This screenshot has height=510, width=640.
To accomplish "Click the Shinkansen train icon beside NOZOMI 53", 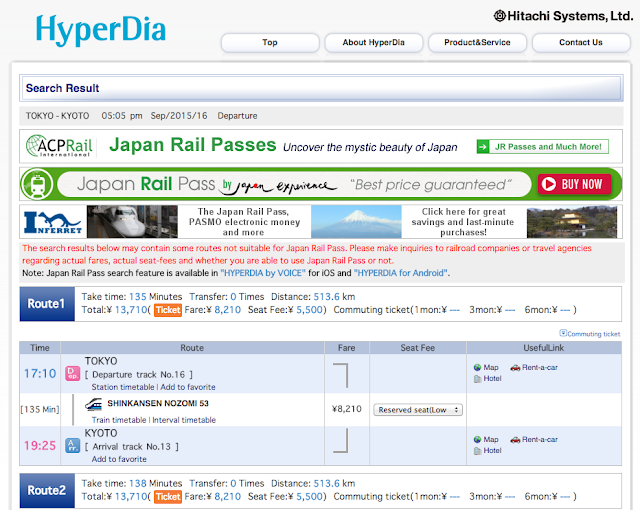I will (93, 404).
